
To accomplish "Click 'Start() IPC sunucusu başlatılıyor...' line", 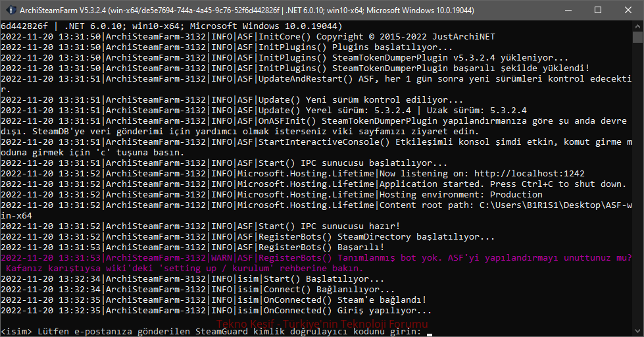I will pos(224,163).
